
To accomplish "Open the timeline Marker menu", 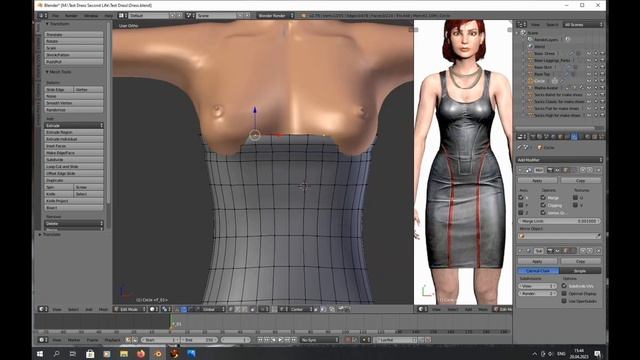I will pos(74,340).
